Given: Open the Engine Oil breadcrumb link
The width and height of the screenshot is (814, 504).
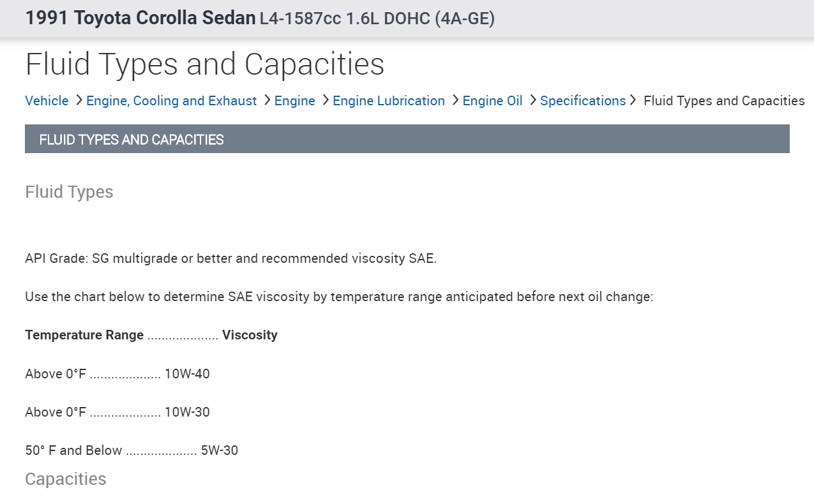Looking at the screenshot, I should click(492, 101).
